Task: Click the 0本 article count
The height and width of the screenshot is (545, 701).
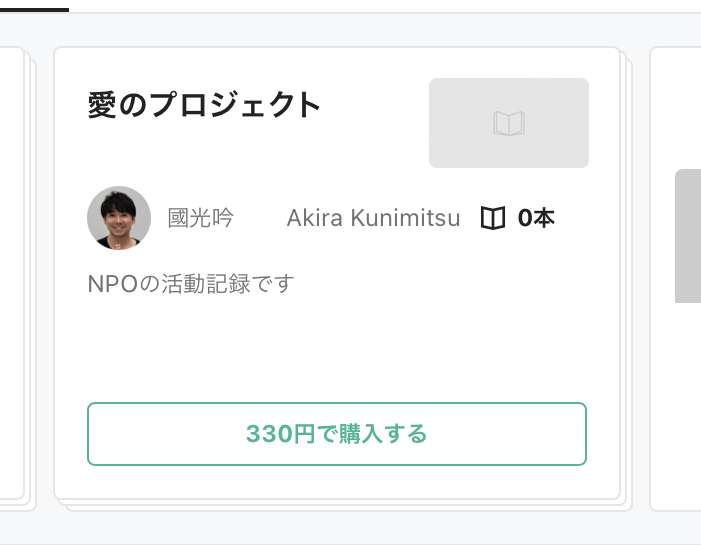Action: [x=536, y=218]
